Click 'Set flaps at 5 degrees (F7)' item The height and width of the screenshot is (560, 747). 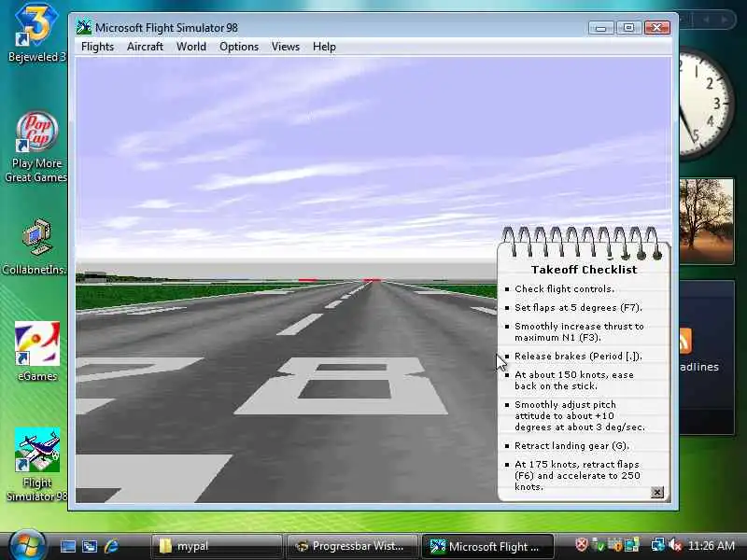point(578,308)
